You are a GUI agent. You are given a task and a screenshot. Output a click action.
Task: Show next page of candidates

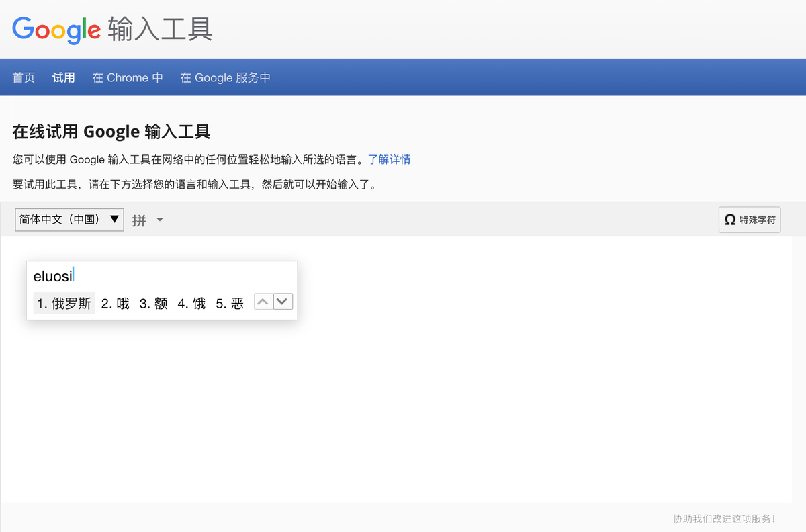(283, 302)
